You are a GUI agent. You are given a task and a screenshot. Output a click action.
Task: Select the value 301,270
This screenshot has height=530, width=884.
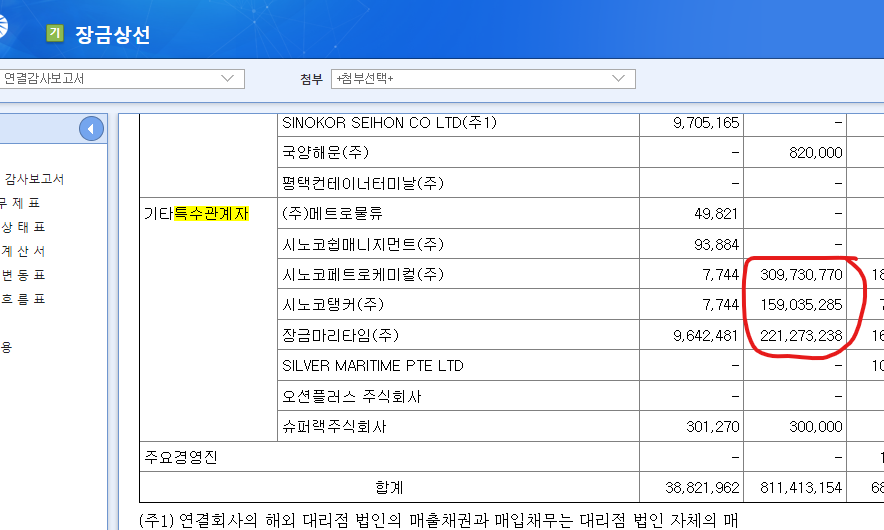[712, 427]
